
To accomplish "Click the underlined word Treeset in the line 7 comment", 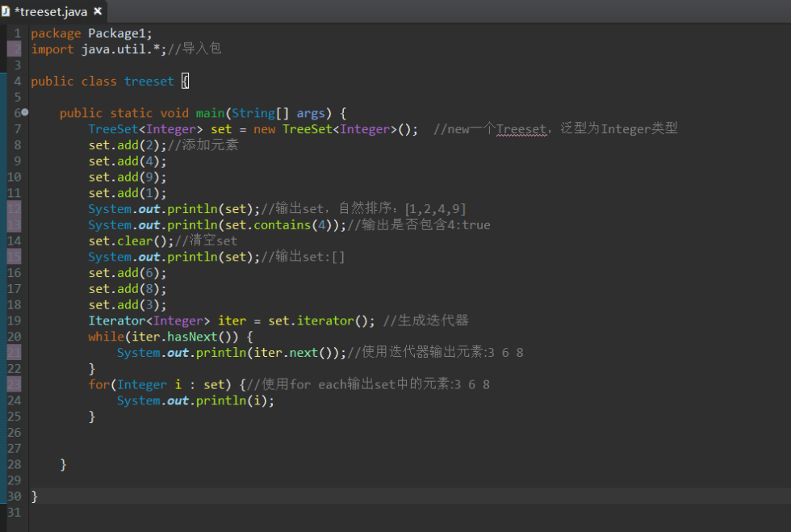I will click(x=521, y=129).
